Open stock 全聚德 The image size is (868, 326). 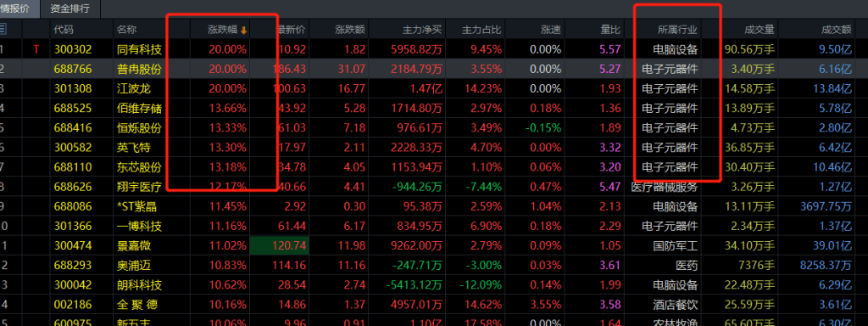(x=138, y=304)
